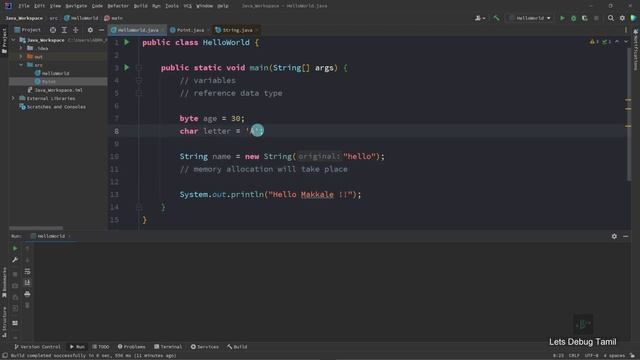
Task: Go to next highlighted error arrow
Action: click(x=626, y=42)
